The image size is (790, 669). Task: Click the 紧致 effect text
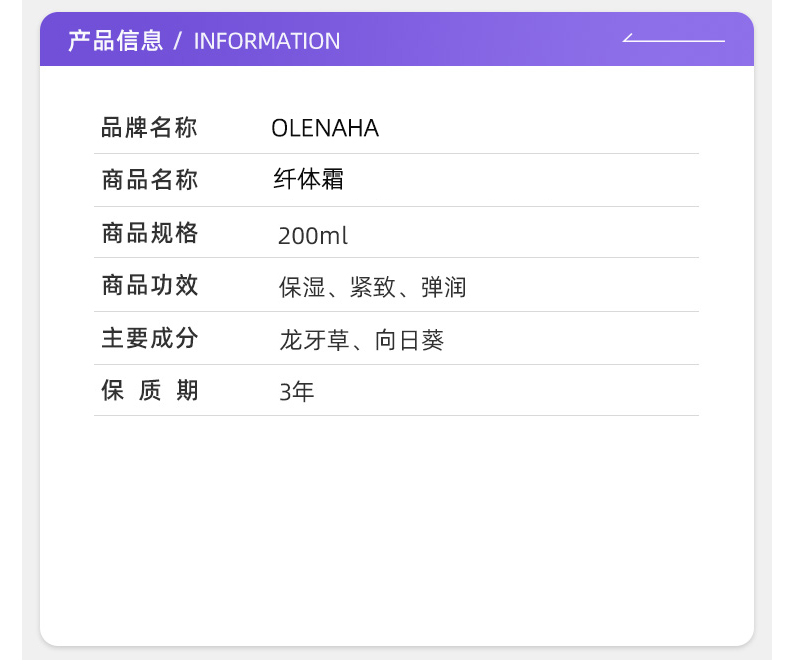click(x=373, y=288)
